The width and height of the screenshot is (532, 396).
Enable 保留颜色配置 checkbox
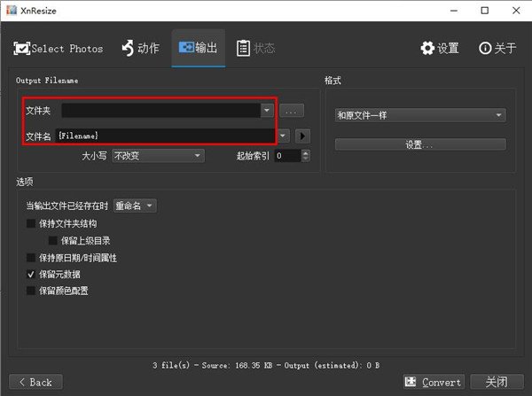[31, 291]
